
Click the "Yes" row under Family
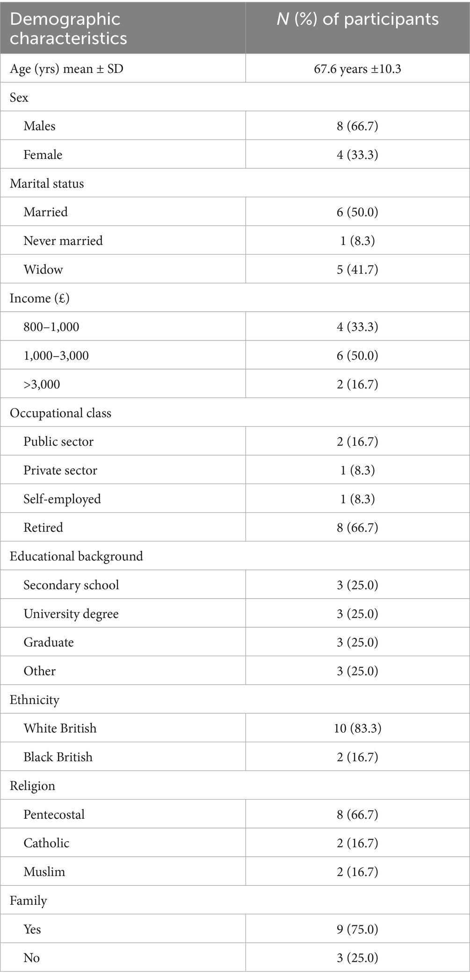(32, 930)
